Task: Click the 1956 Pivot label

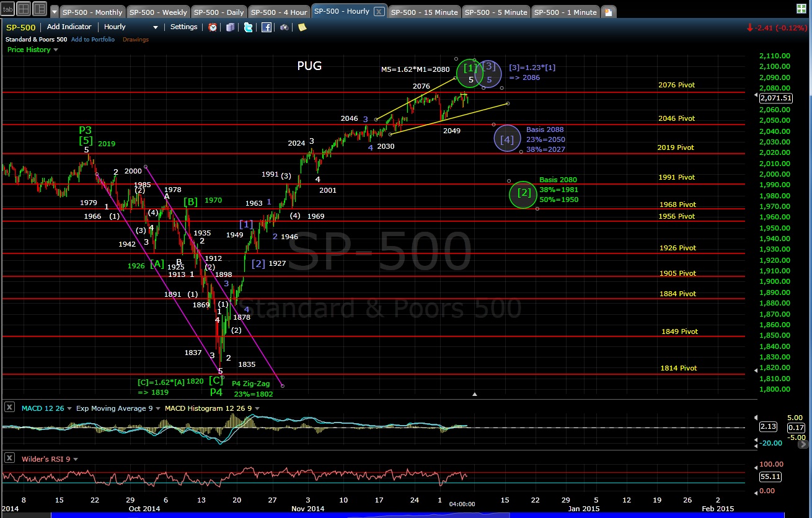Action: [676, 216]
